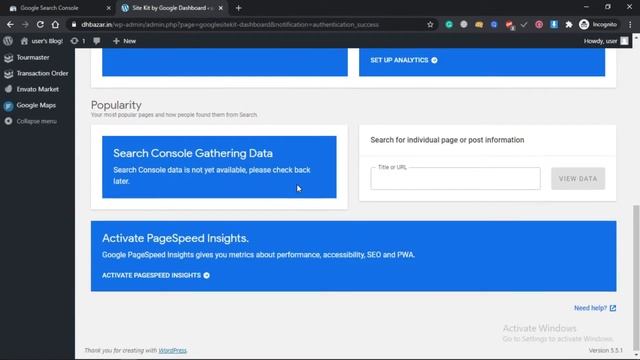Click the Activate PageSpeed Insights heading
Image resolution: width=640 pixels, height=360 pixels.
click(175, 238)
